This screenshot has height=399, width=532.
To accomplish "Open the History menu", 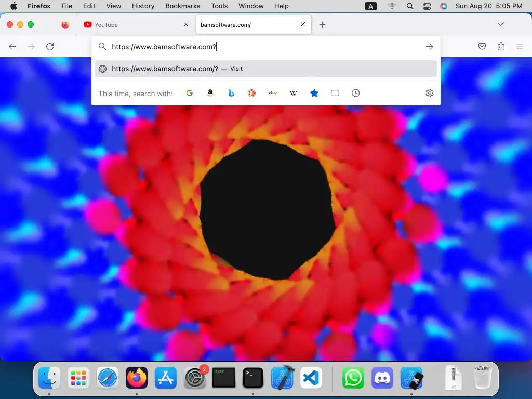I will (x=143, y=6).
